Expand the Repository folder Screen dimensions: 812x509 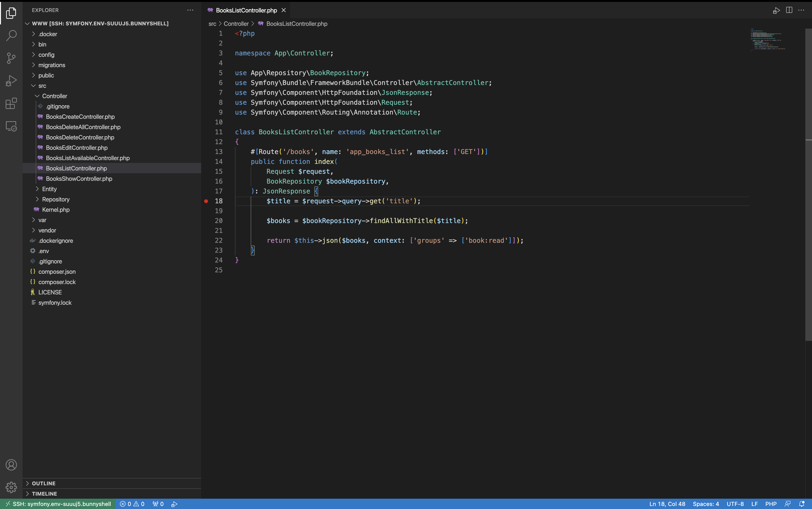tap(112, 199)
